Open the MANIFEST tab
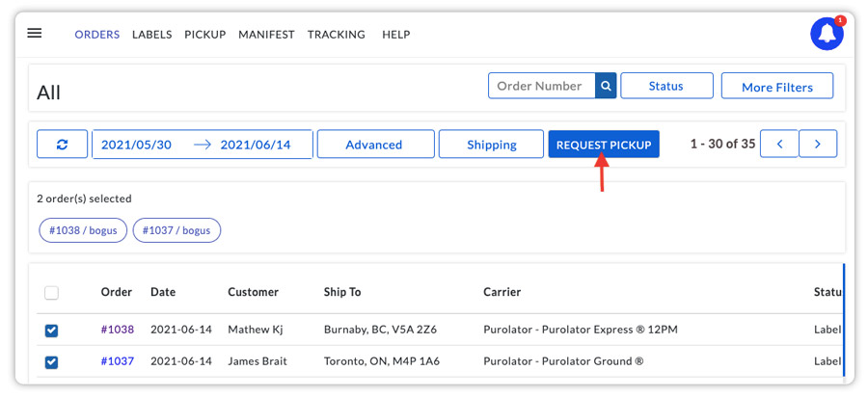The width and height of the screenshot is (868, 397). pyautogui.click(x=266, y=35)
